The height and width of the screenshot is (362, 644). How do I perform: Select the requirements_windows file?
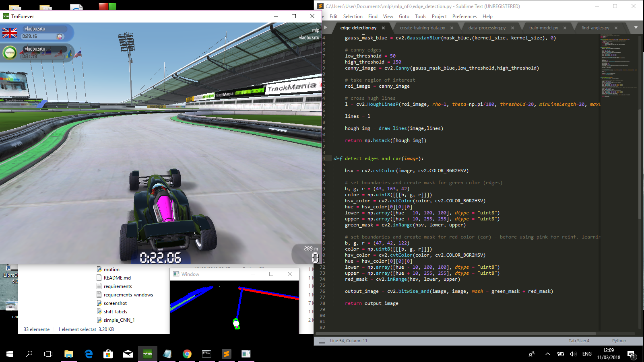128,295
